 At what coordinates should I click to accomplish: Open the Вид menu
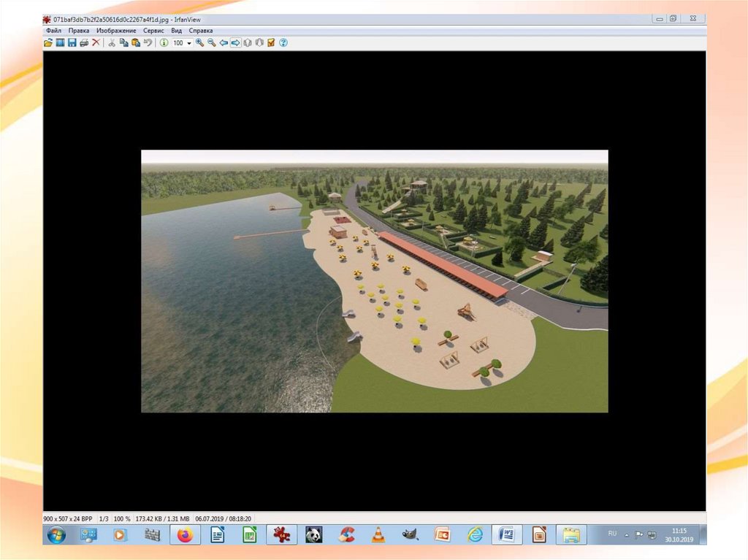[177, 31]
